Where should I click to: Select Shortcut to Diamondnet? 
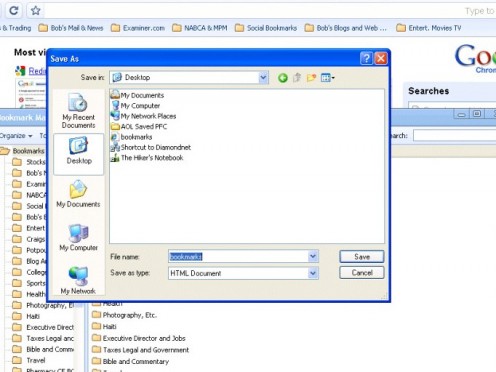click(x=151, y=147)
